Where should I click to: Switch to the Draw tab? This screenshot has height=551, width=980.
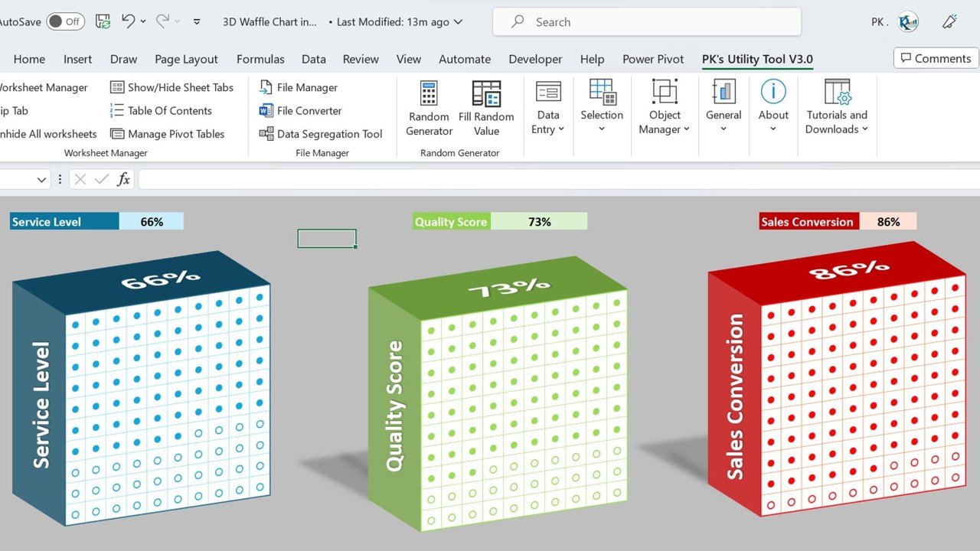pos(123,59)
